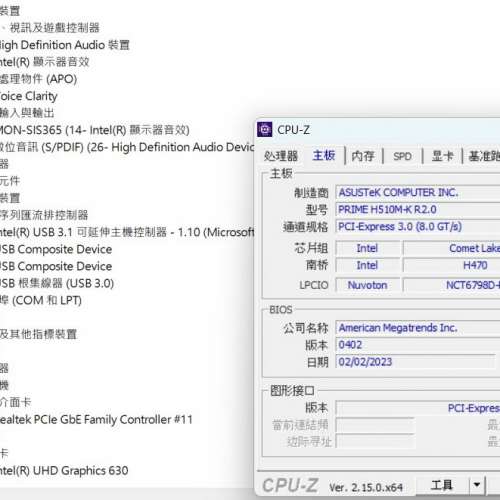Open the 工具 dropdown arrow in CPU-Z

coord(477,484)
